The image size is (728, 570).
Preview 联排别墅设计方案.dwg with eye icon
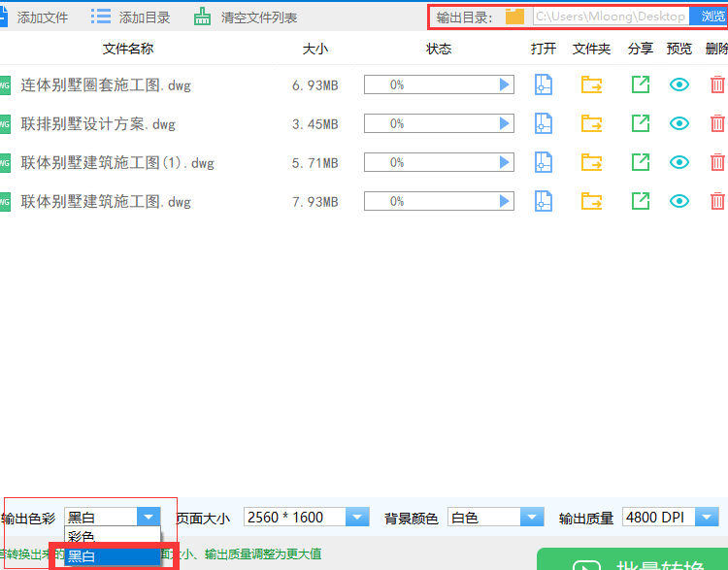pyautogui.click(x=679, y=123)
